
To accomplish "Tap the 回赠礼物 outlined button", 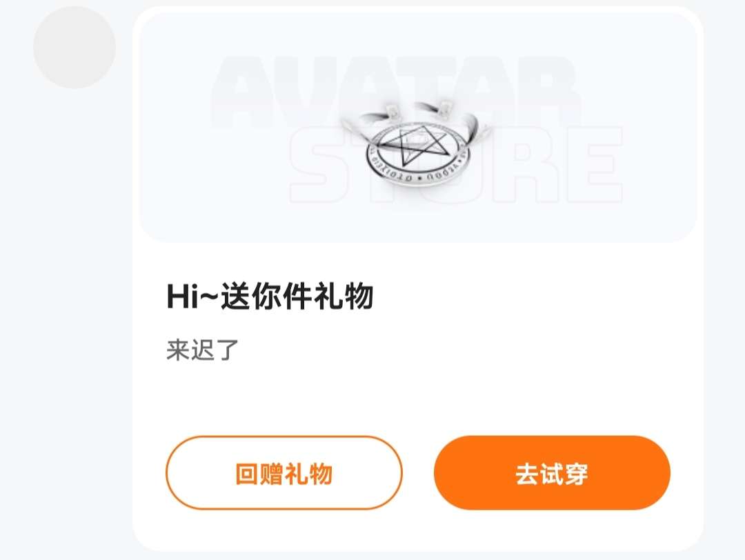I will 284,473.
